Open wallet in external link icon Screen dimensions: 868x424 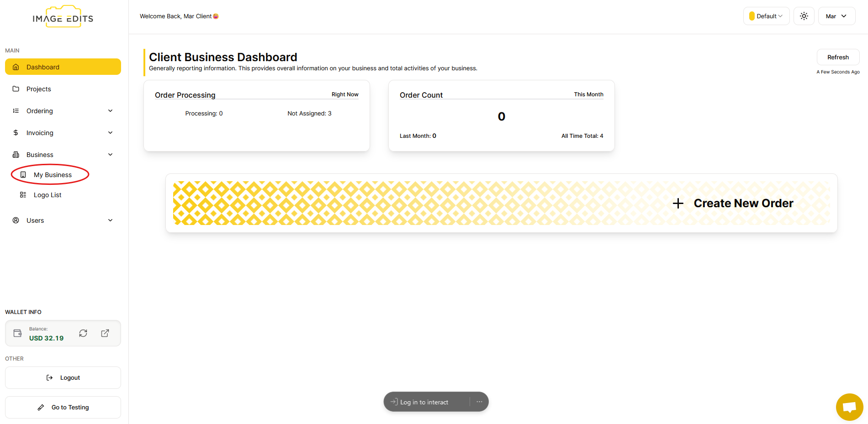tap(105, 333)
